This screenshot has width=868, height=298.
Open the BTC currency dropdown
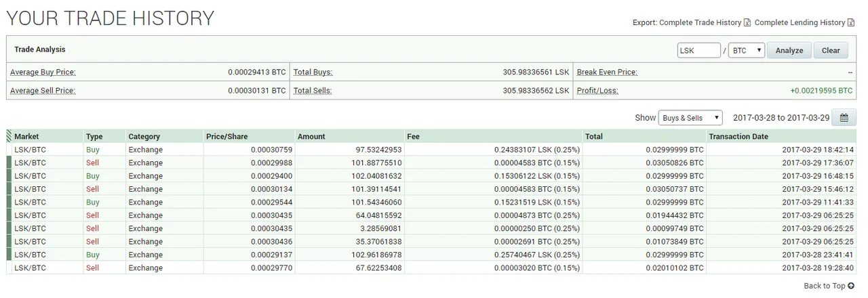(x=747, y=50)
